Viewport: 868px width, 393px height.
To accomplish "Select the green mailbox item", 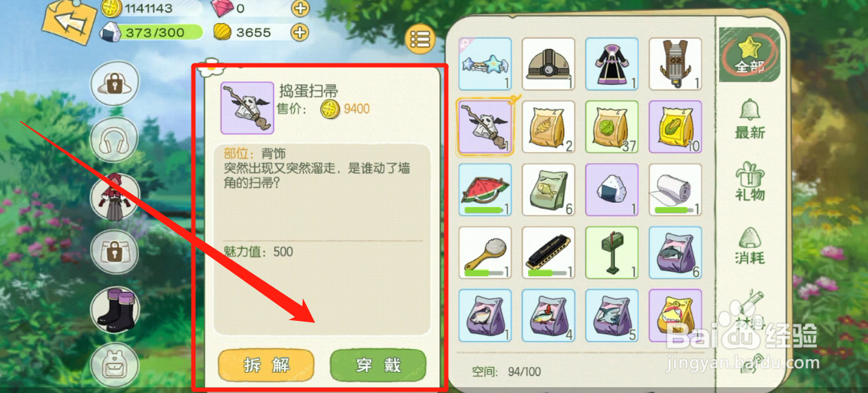I will tap(612, 253).
